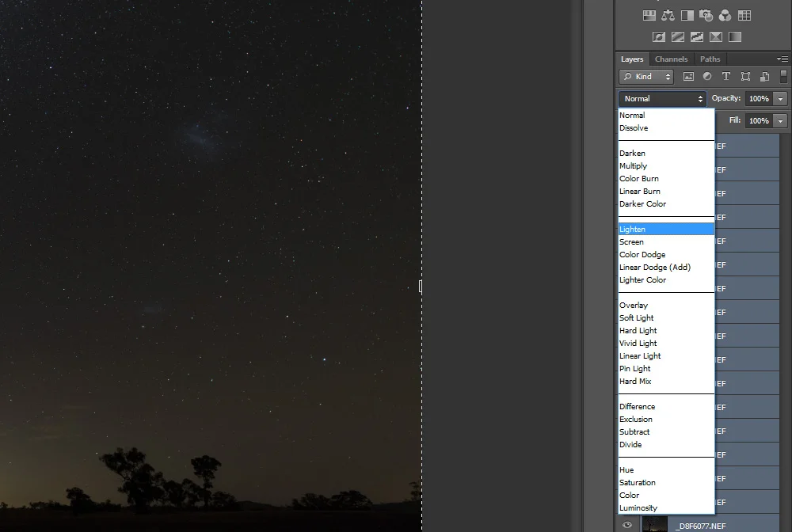Choose Overlay blend mode
Viewport: 792px width, 532px height.
click(x=666, y=305)
